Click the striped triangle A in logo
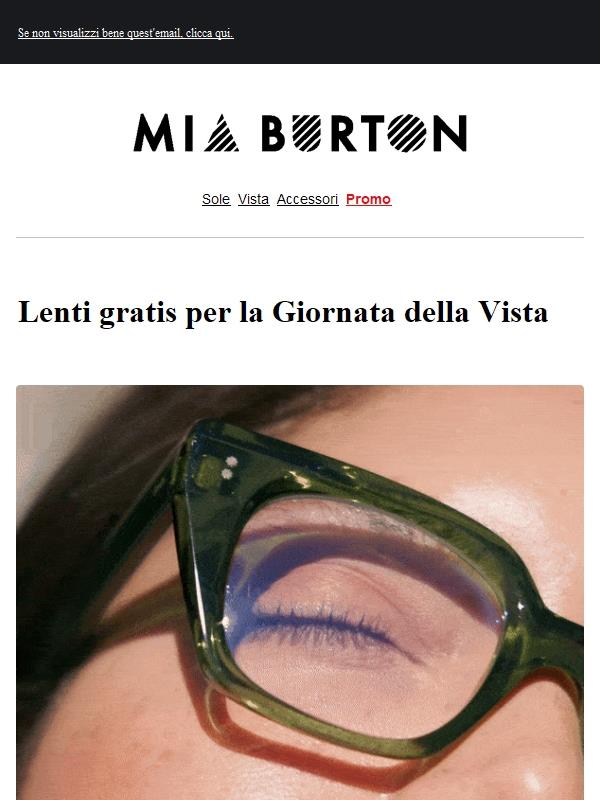The width and height of the screenshot is (600, 800). pos(221,133)
